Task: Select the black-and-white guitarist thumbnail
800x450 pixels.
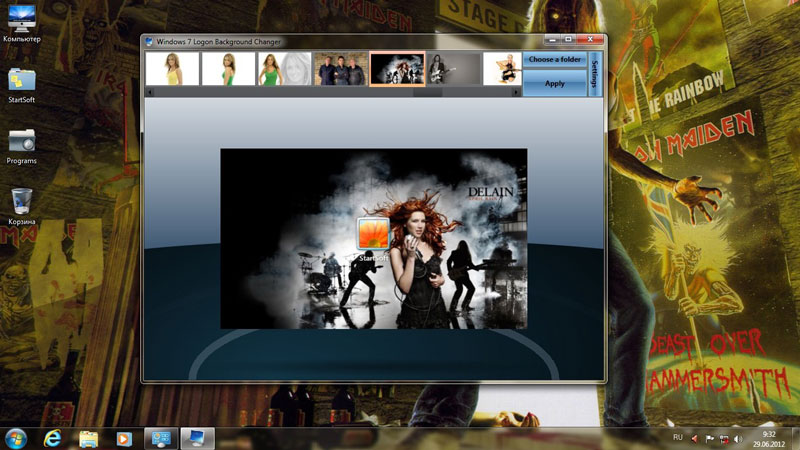Action: (454, 69)
